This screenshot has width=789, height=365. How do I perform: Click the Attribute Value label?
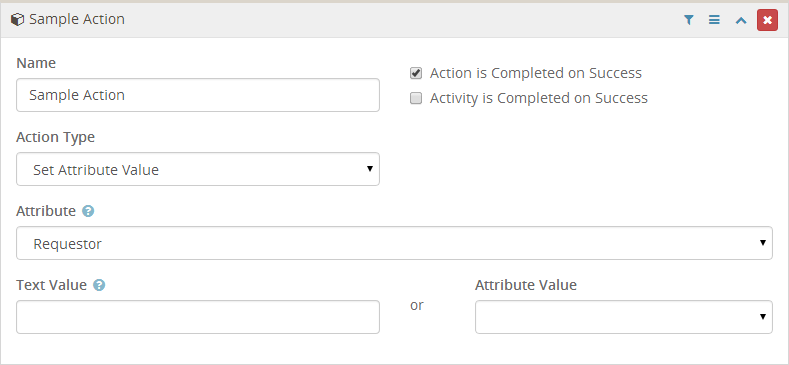526,285
